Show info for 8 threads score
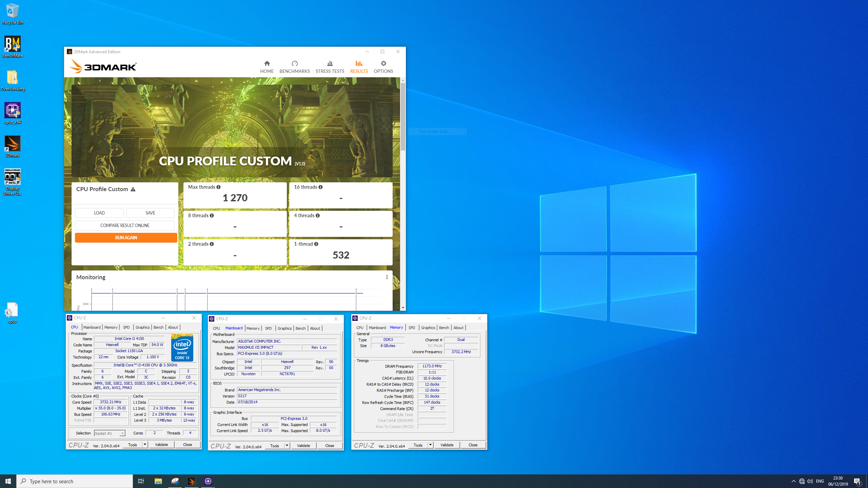 tap(212, 216)
